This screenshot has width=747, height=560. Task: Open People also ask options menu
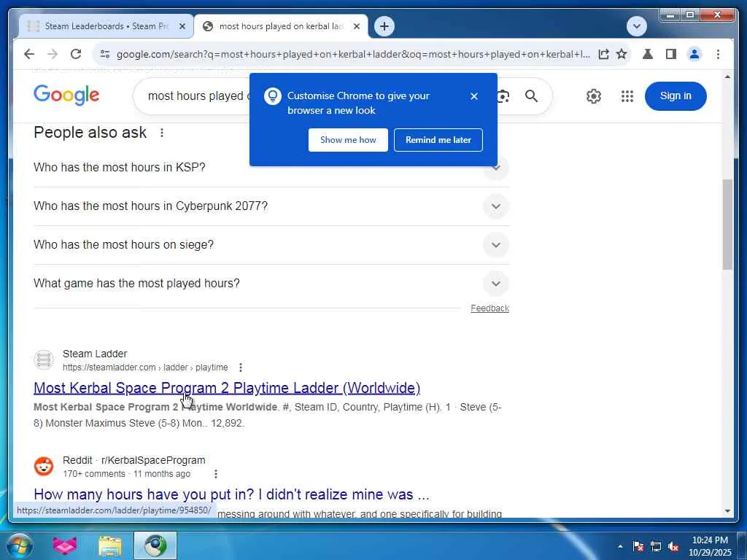pos(162,133)
